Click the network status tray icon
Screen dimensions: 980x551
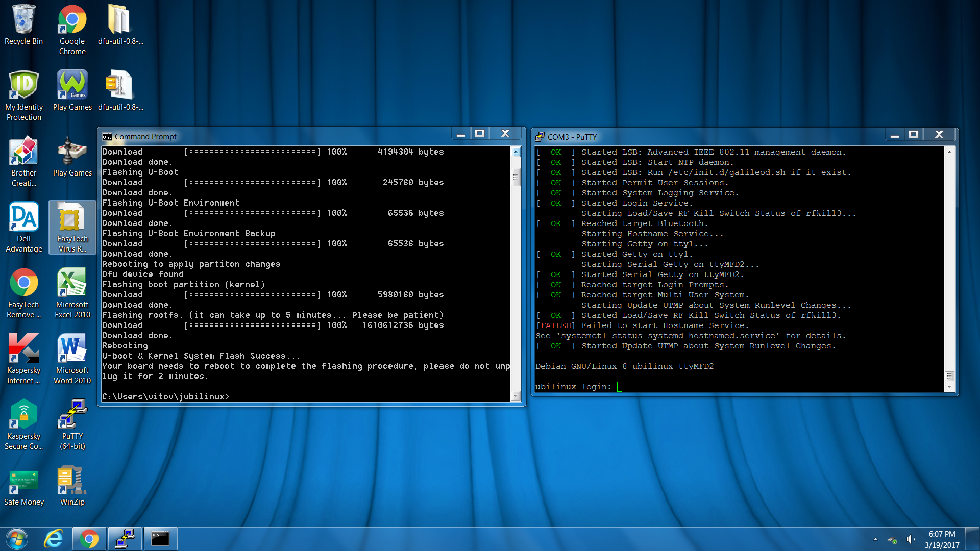pyautogui.click(x=892, y=540)
